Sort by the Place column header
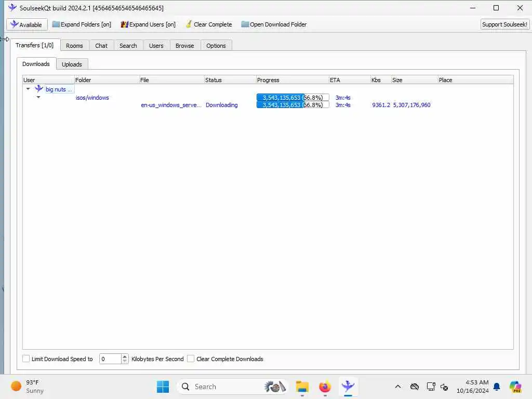Screen dimensions: 532x399 (475, 79)
